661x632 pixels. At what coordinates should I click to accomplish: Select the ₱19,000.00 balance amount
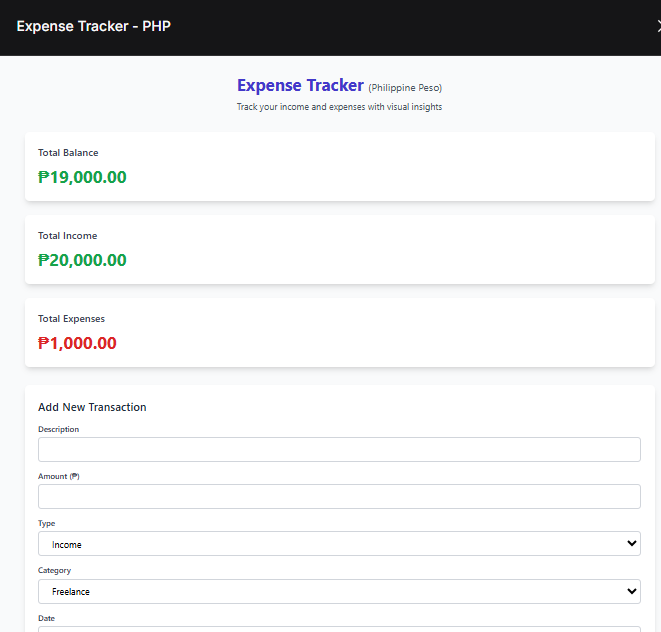click(82, 178)
